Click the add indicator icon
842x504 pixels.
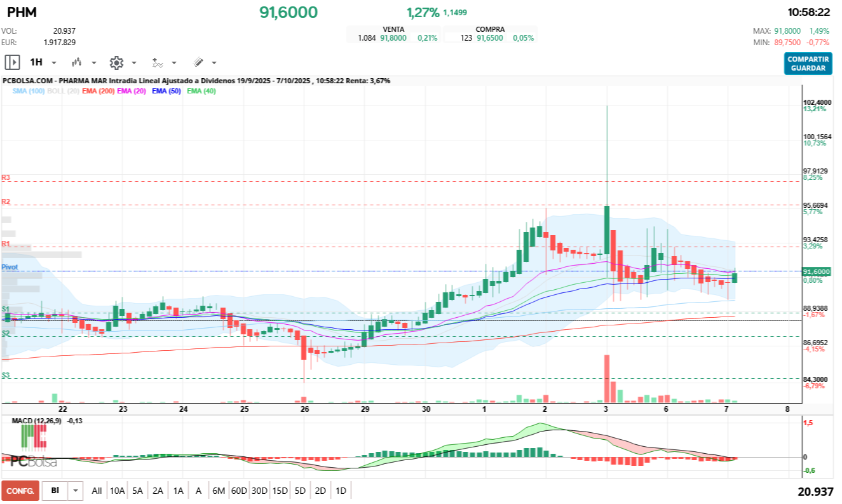click(157, 62)
